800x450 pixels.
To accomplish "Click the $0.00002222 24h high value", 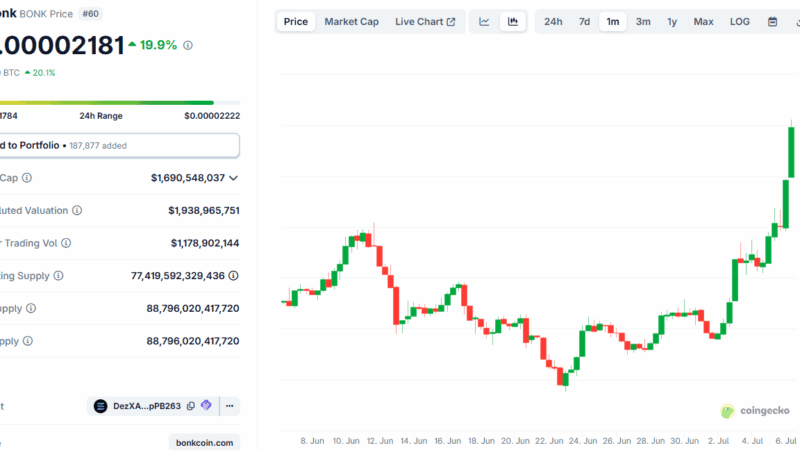I will [212, 116].
